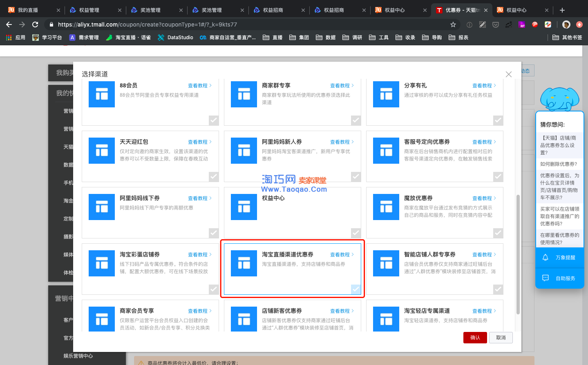
Task: Open 查看教程 for 分享有礼
Action: tap(484, 86)
